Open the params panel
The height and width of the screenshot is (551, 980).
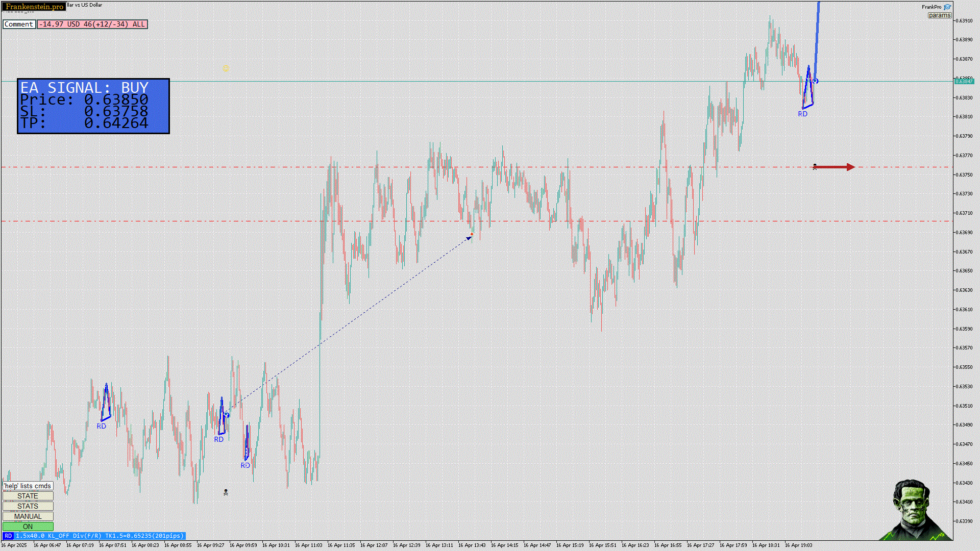[x=939, y=15]
